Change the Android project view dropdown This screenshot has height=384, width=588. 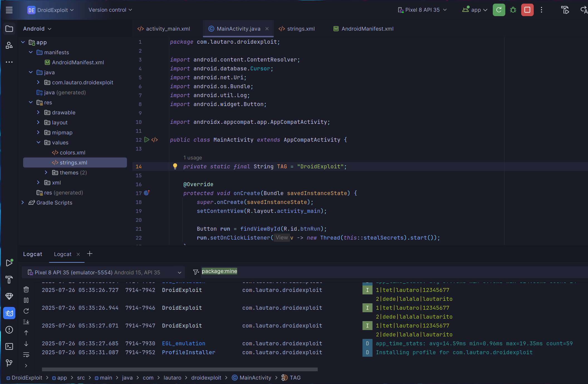click(x=37, y=29)
